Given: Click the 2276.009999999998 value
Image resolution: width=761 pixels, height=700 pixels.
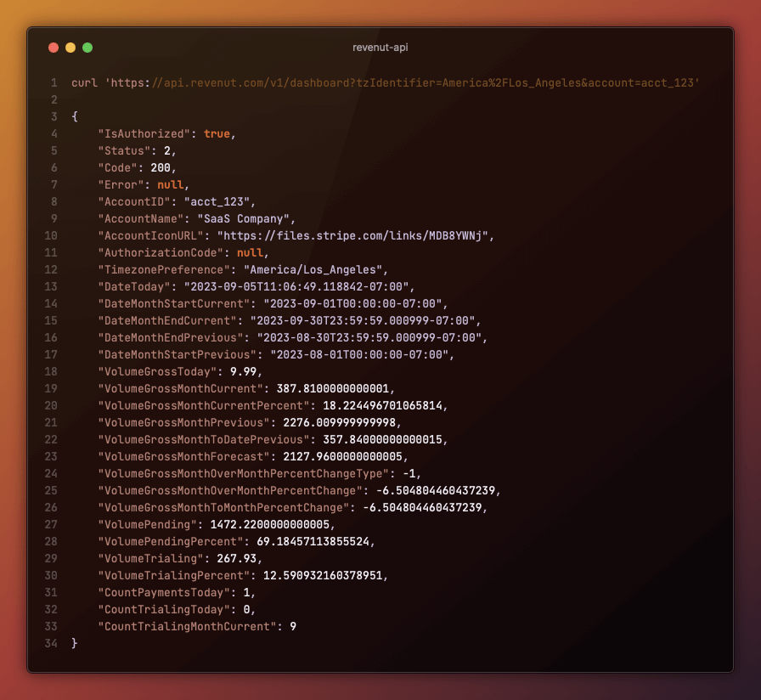Looking at the screenshot, I should [x=339, y=423].
